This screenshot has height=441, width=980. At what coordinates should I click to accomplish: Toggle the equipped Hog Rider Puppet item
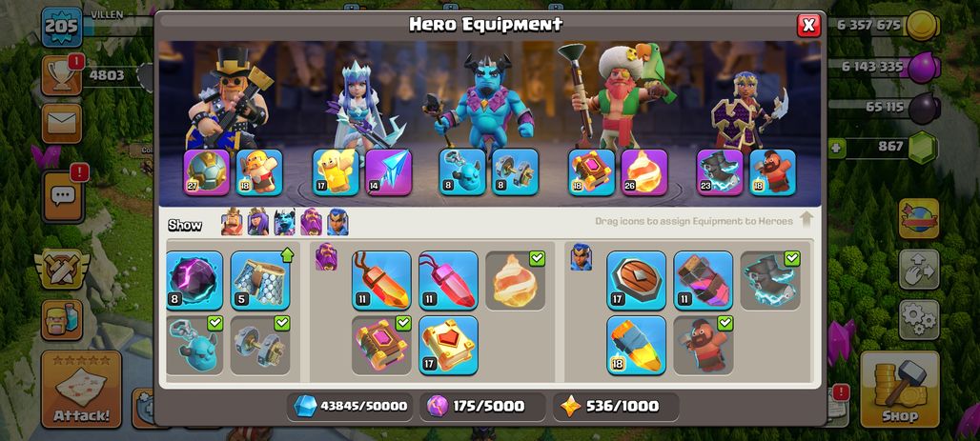coord(704,345)
